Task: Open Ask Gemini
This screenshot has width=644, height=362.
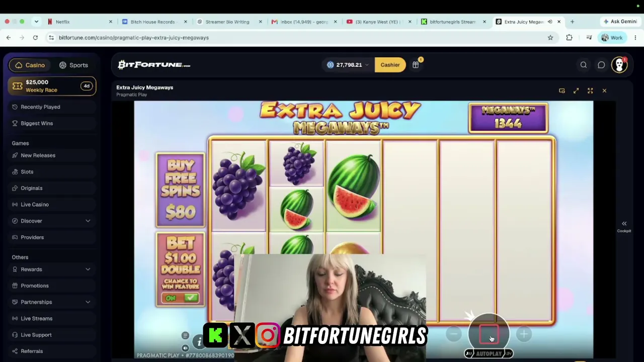Action: click(620, 22)
